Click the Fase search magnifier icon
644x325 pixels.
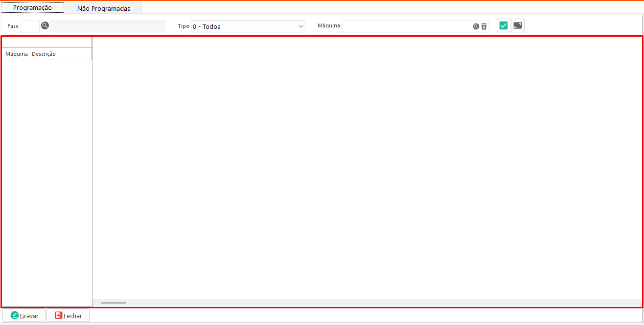(45, 26)
